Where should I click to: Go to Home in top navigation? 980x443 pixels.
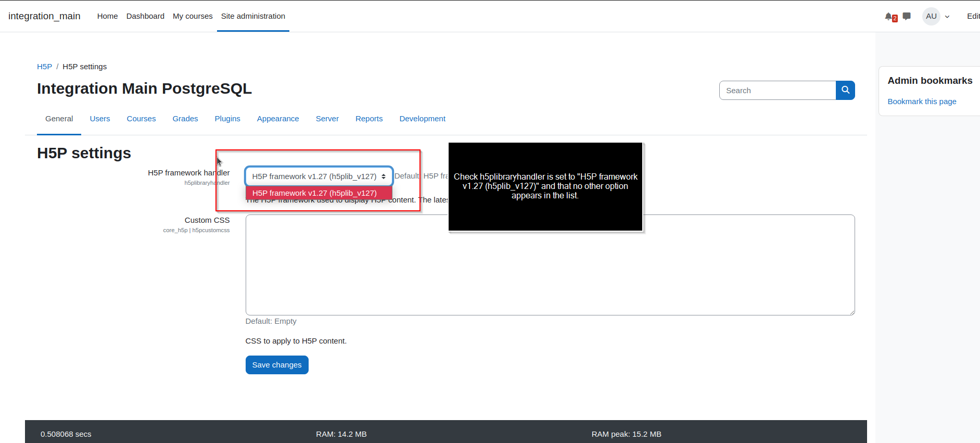[107, 16]
